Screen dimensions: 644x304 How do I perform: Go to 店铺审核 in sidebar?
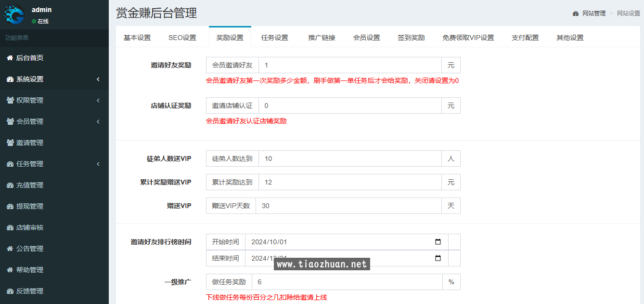pos(30,227)
